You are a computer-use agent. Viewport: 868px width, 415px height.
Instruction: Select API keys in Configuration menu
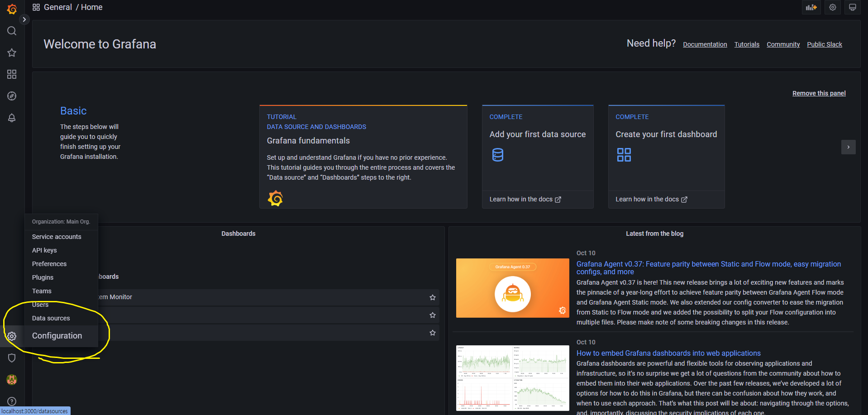click(x=44, y=250)
